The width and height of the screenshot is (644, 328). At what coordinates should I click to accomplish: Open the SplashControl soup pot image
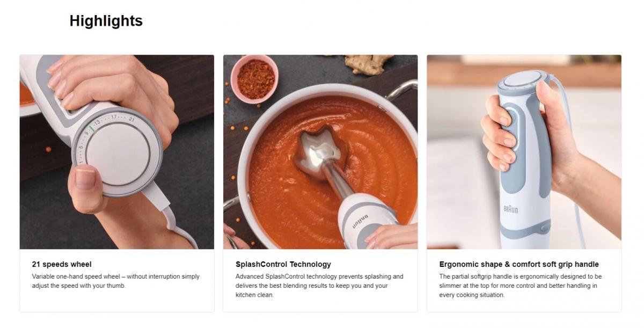coord(320,152)
